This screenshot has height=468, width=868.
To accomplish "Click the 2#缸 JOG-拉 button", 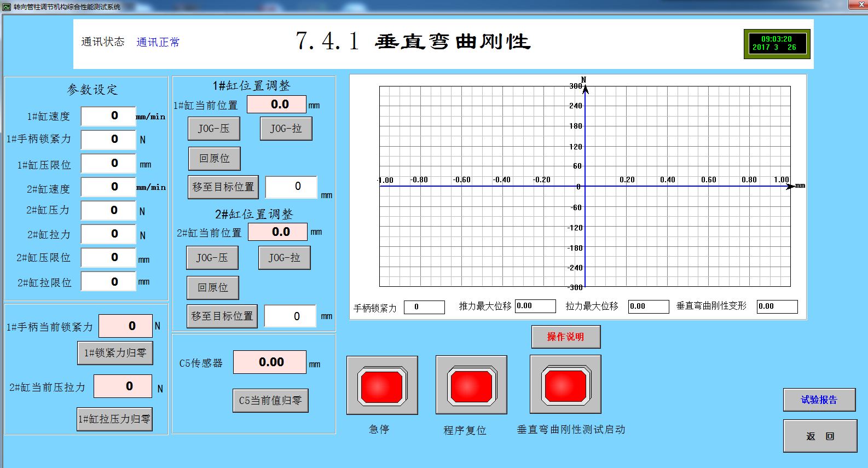I will [x=284, y=258].
